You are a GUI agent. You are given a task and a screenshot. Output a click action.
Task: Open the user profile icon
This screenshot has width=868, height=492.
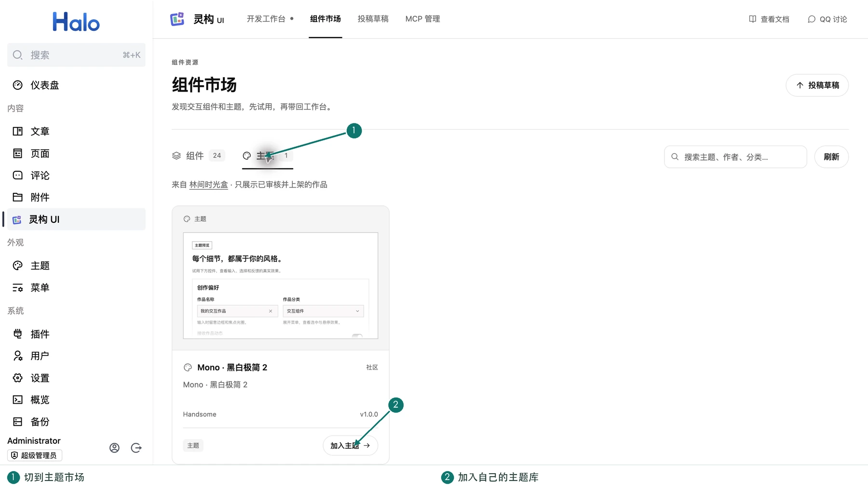tap(114, 448)
